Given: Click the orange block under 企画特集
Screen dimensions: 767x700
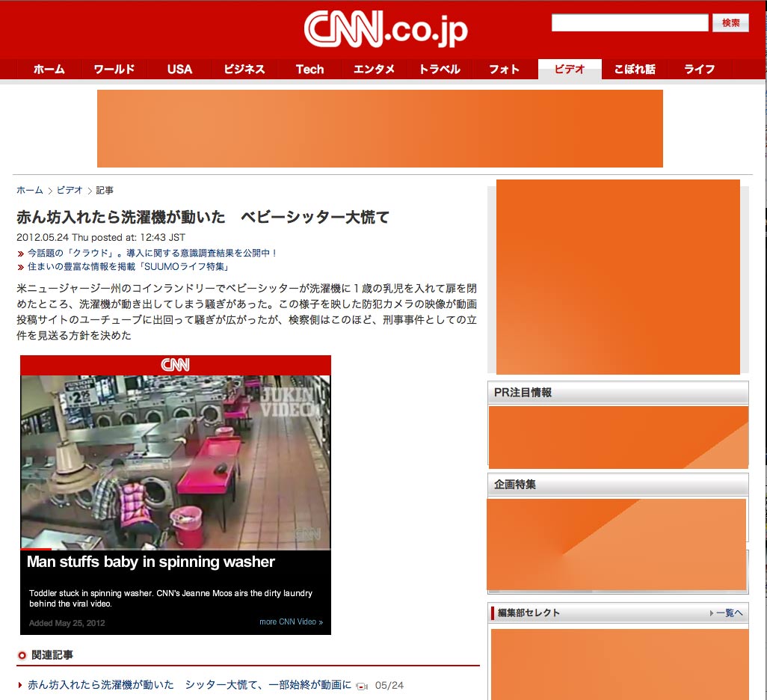Looking at the screenshot, I should 616,544.
